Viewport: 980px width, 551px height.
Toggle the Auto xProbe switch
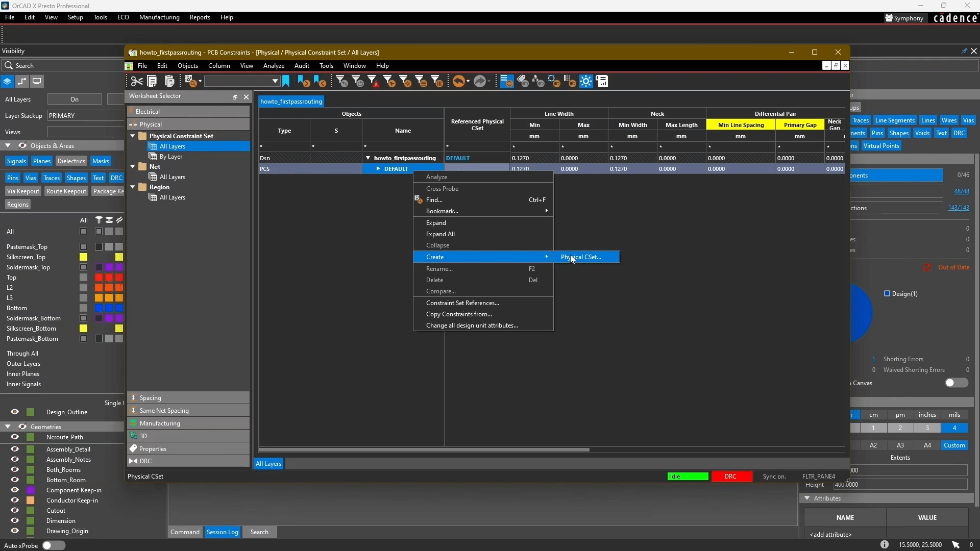(54, 545)
